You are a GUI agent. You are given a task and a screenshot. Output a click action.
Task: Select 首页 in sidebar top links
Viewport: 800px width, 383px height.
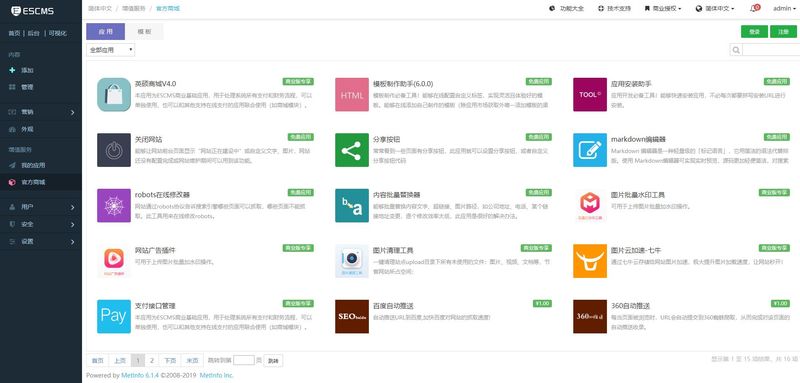pyautogui.click(x=14, y=33)
